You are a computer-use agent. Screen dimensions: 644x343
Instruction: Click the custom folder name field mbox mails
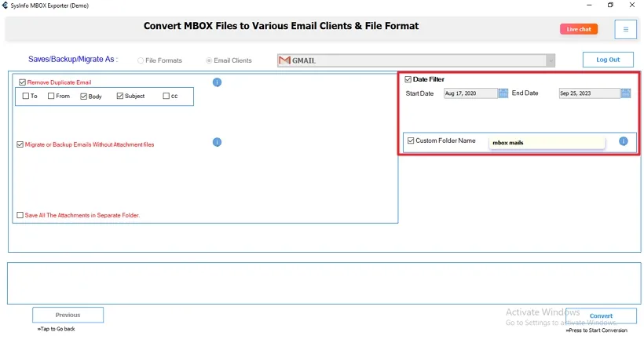tap(547, 143)
